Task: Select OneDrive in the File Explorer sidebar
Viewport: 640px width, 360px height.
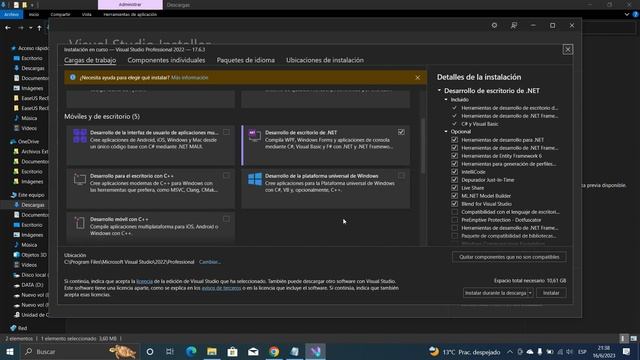Action: coord(28,142)
